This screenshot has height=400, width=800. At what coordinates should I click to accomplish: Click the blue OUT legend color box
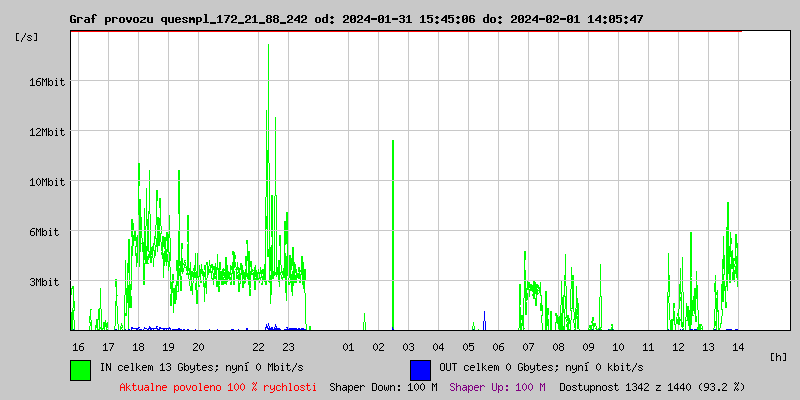click(420, 369)
